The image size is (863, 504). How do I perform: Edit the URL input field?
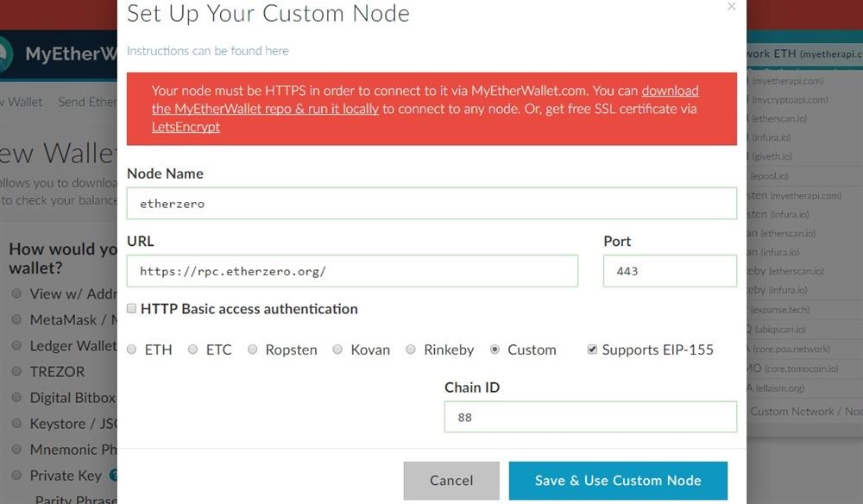pyautogui.click(x=352, y=271)
